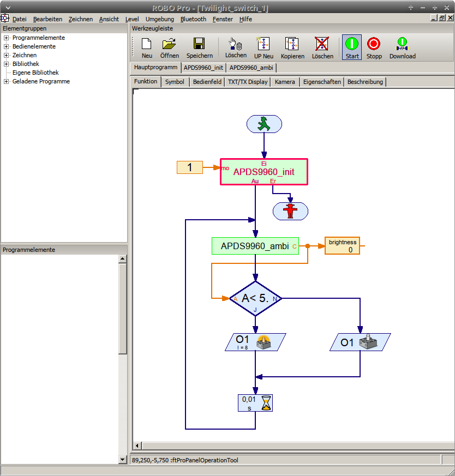Start the program with green Start button

click(352, 47)
